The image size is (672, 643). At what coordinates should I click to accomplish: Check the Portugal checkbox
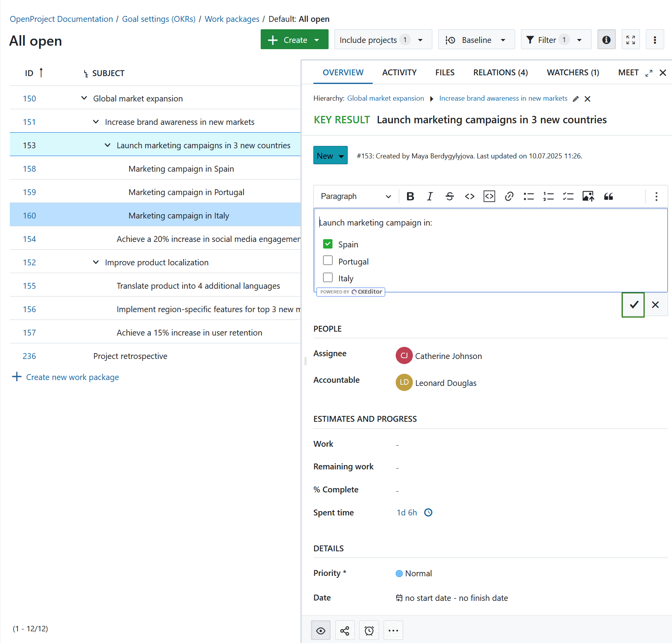(x=328, y=260)
